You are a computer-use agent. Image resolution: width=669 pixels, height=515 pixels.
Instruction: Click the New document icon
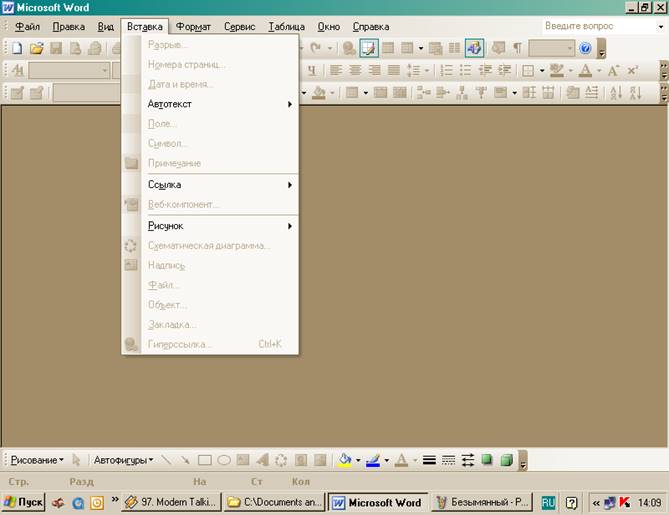pos(17,48)
